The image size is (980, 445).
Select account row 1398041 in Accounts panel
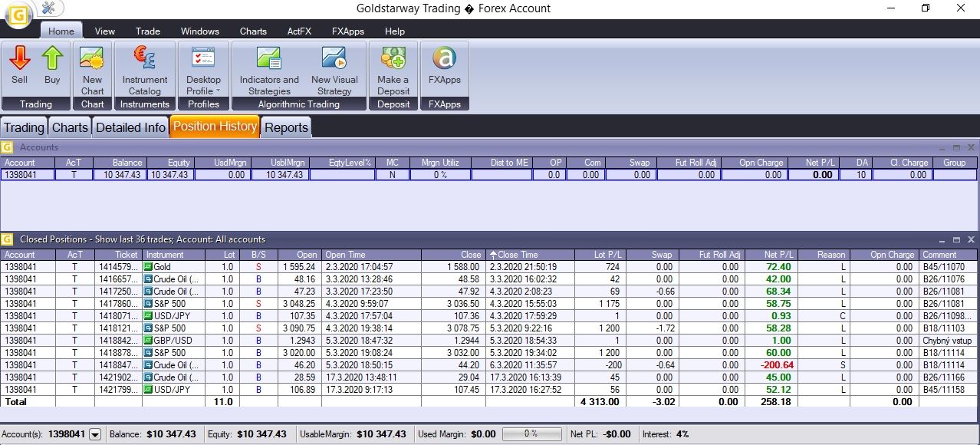pos(489,175)
